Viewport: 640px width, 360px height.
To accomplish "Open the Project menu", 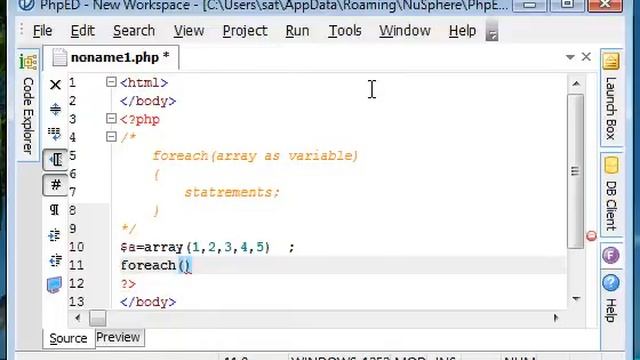I will [x=245, y=31].
